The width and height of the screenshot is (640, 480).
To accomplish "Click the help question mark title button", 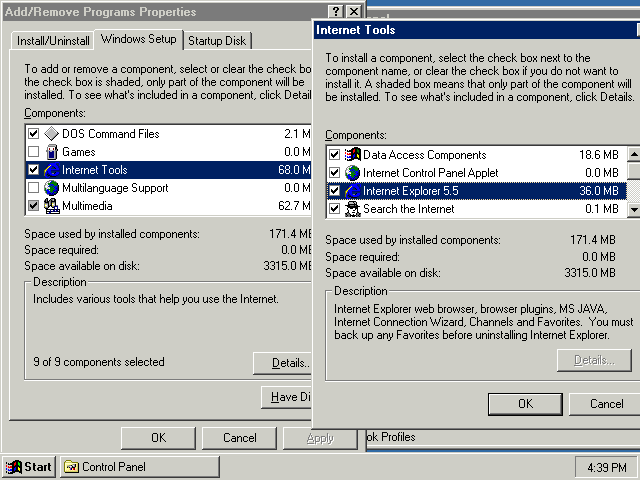I will (336, 11).
